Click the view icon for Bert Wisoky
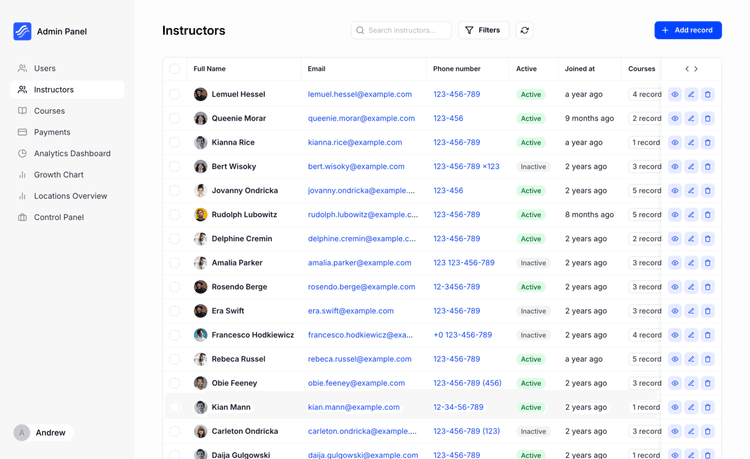This screenshot has width=750, height=459. (675, 167)
